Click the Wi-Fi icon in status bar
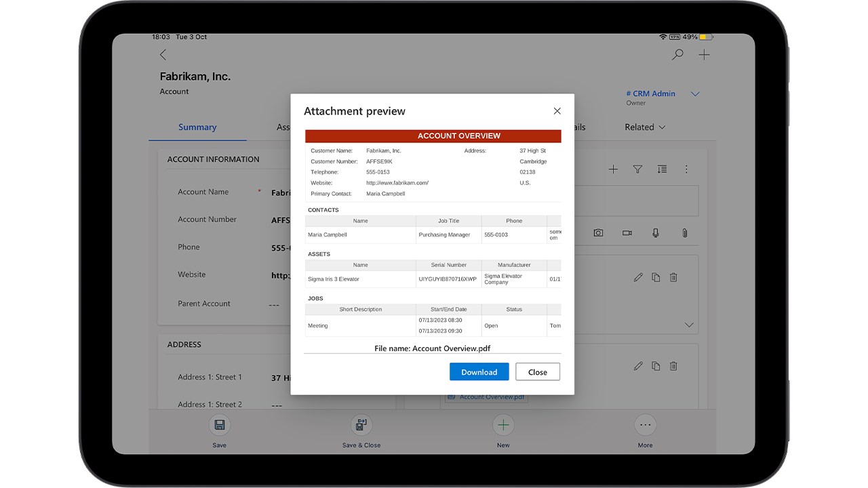 click(663, 37)
